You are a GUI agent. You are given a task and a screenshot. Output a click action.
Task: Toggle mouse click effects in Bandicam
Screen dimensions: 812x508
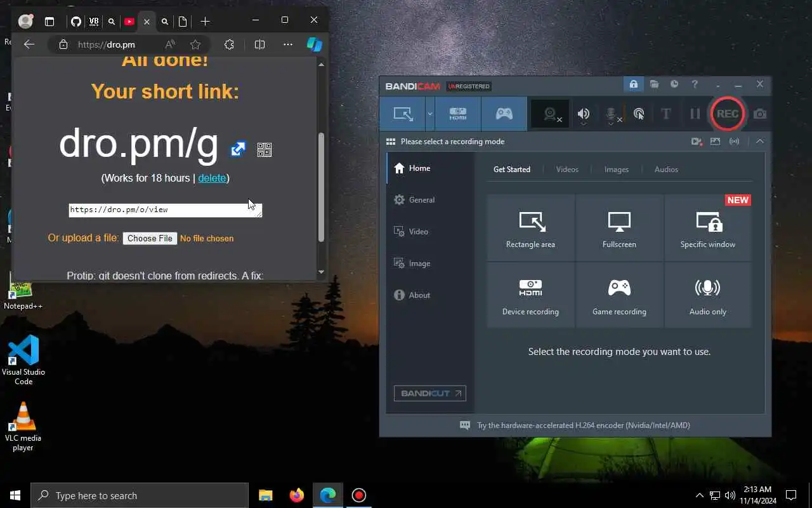639,114
